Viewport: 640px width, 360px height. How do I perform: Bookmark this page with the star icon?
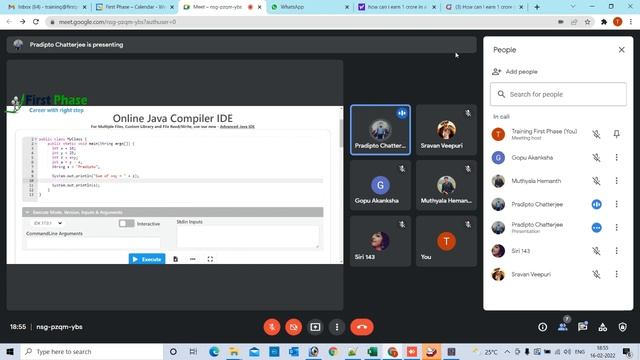pyautogui.click(x=587, y=22)
